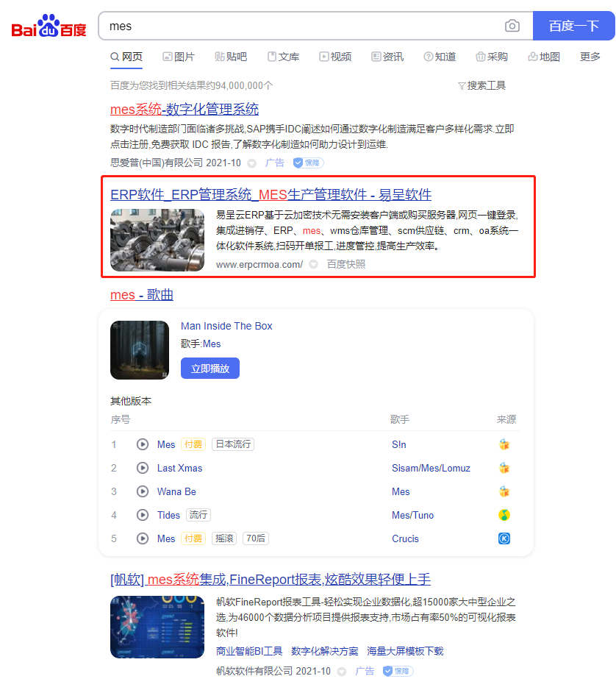Click the 百度一下 search button
The height and width of the screenshot is (690, 616).
(574, 26)
